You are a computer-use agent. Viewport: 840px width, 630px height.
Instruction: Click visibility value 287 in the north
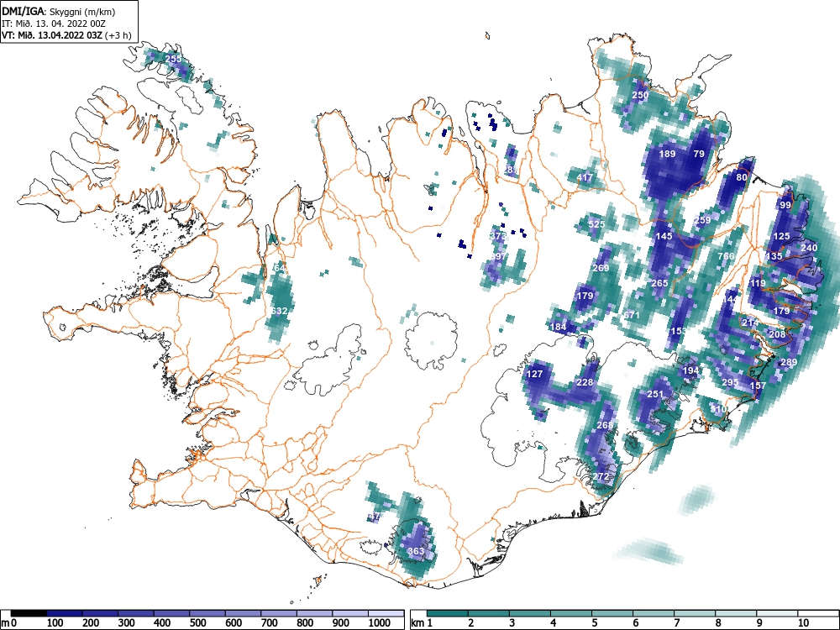coord(511,170)
